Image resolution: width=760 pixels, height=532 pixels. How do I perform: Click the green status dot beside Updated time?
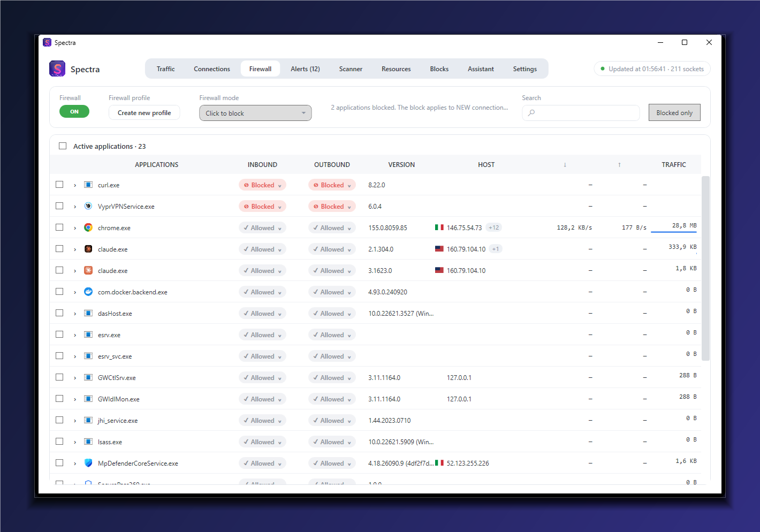point(603,69)
